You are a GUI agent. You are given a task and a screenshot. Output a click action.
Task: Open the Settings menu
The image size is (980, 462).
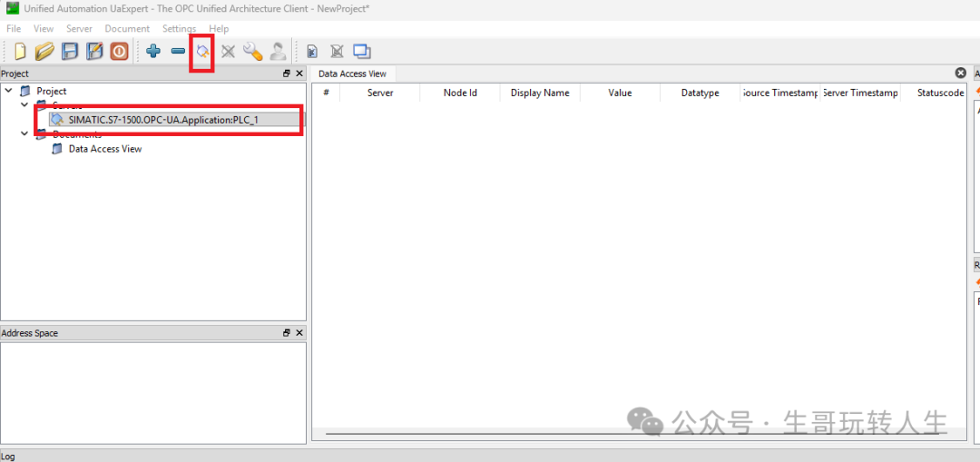click(x=180, y=29)
